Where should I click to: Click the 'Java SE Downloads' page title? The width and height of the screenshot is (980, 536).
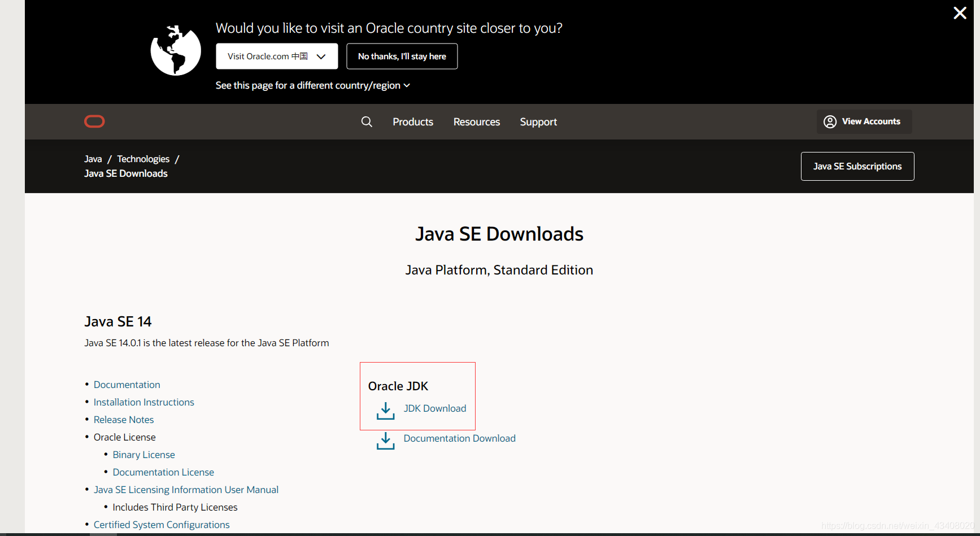(499, 234)
